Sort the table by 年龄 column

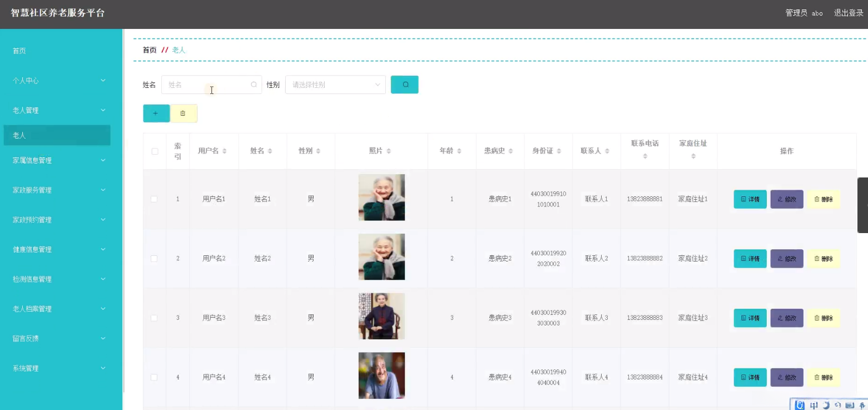pos(459,151)
